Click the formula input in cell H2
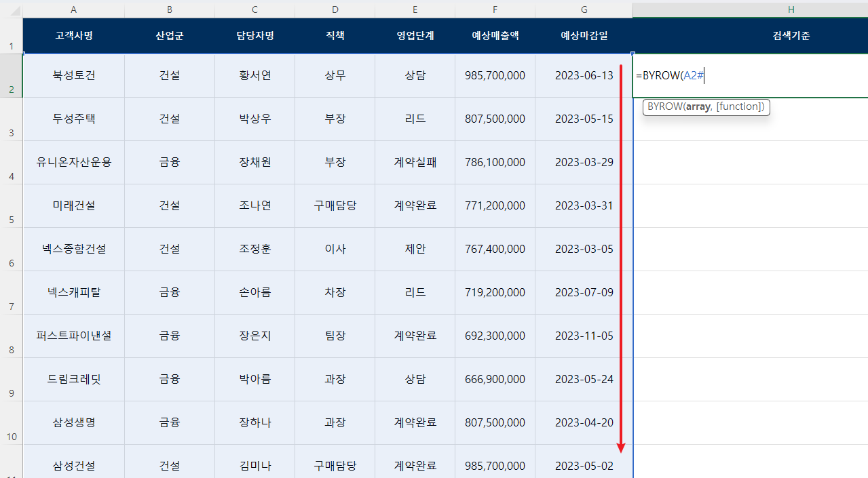This screenshot has height=478, width=868. click(751, 75)
